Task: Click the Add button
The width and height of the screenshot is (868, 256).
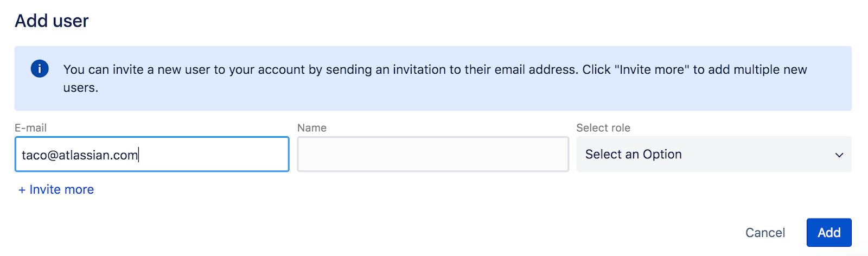Action: pyautogui.click(x=828, y=233)
